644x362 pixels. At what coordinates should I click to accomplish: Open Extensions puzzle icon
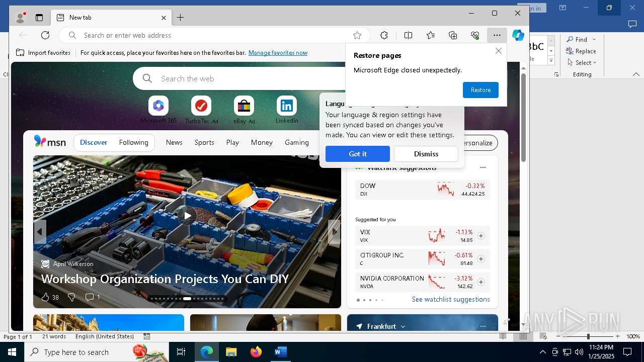point(384,35)
